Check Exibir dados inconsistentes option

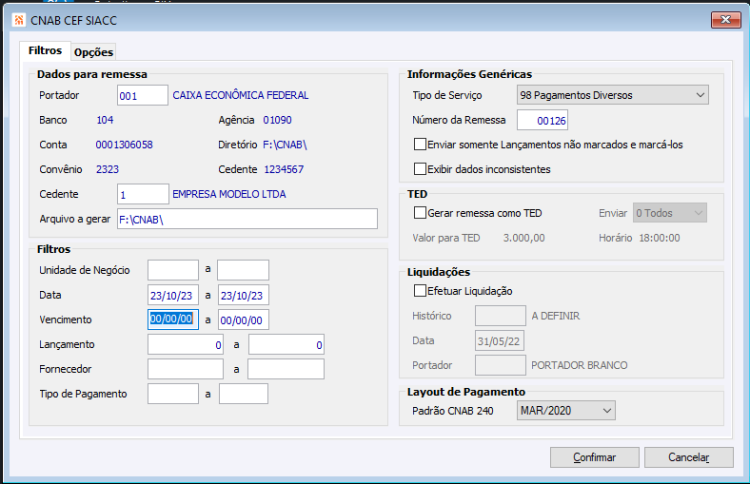[x=420, y=169]
